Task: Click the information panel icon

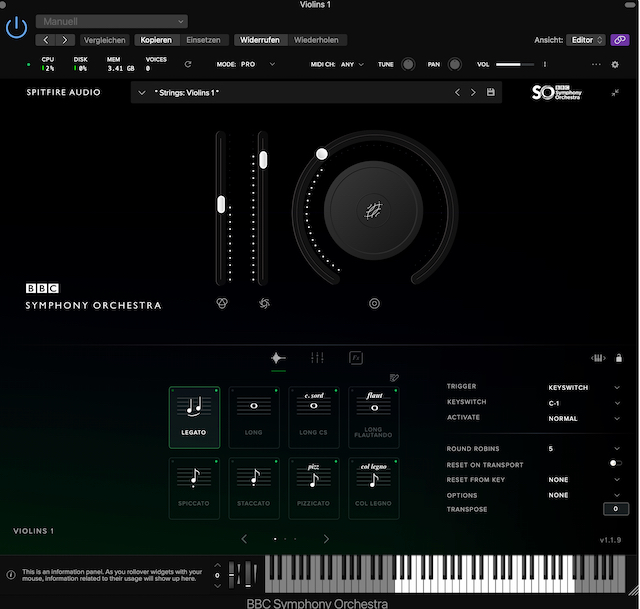Action: point(11,575)
